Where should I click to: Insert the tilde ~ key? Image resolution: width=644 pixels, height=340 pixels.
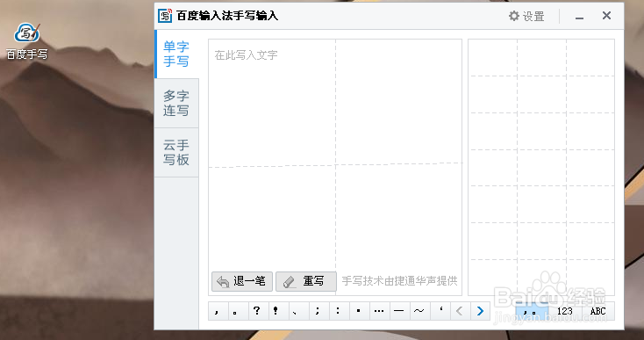point(419,311)
